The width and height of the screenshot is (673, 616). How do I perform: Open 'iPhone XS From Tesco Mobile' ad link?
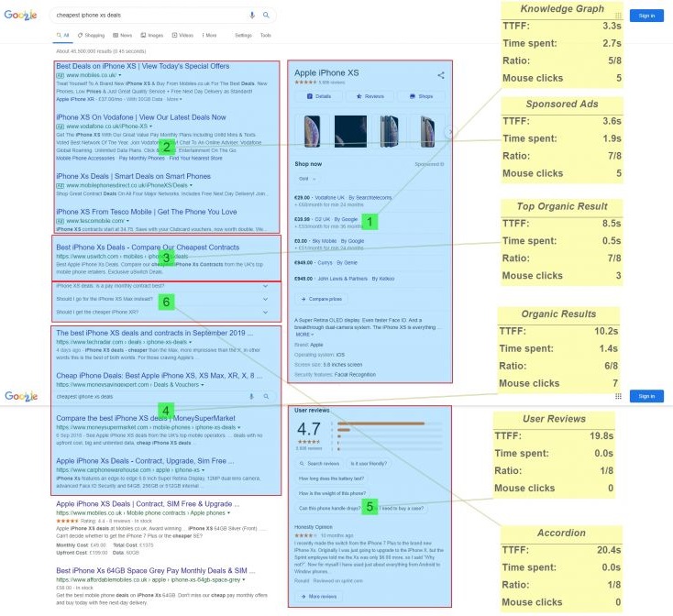click(147, 212)
